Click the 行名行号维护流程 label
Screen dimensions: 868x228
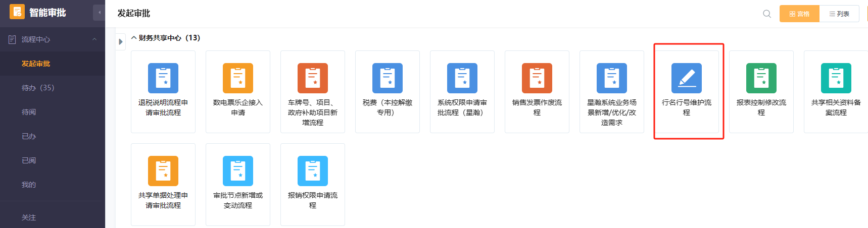(687, 107)
